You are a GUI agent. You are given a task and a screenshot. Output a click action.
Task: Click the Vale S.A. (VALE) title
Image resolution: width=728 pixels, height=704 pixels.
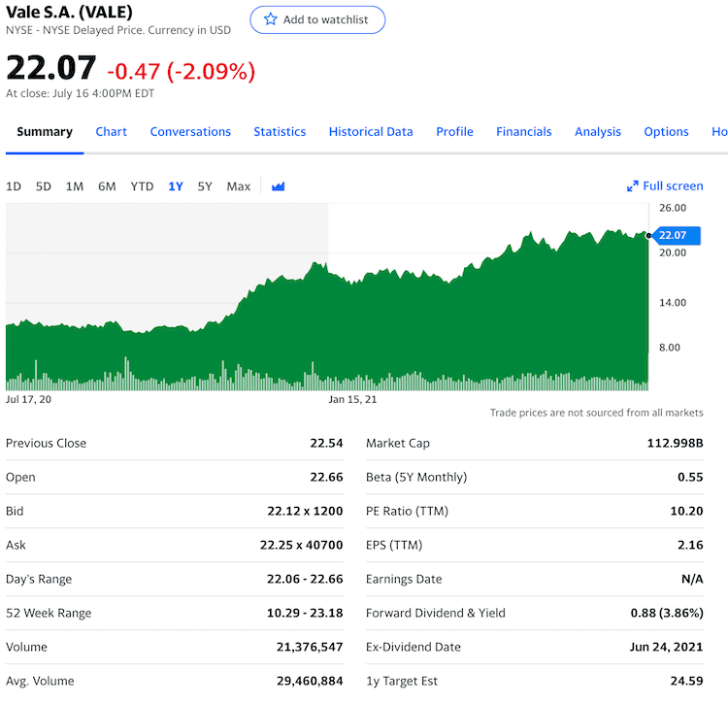click(x=69, y=12)
